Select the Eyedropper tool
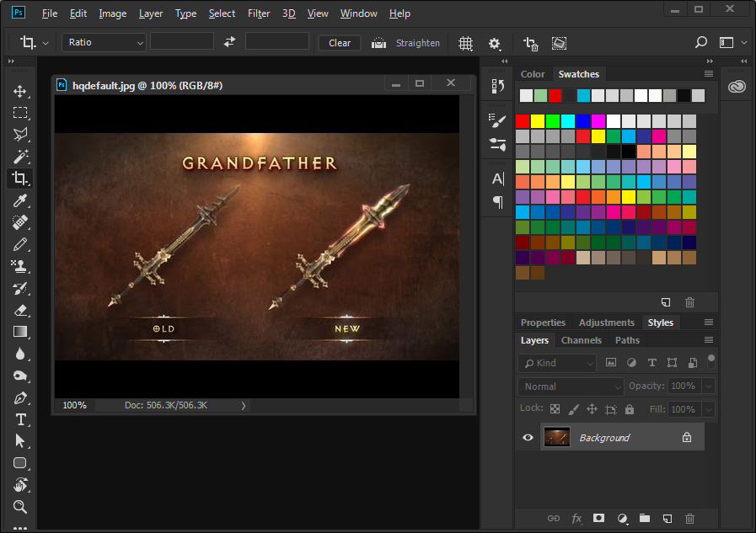The height and width of the screenshot is (533, 756). click(x=20, y=200)
